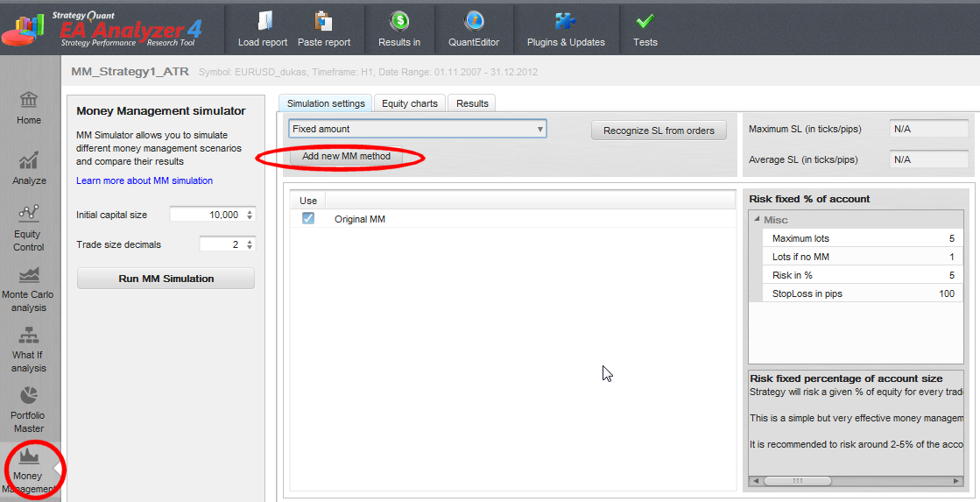This screenshot has width=980, height=502.
Task: Select the Risk in % property row
Action: click(x=863, y=274)
